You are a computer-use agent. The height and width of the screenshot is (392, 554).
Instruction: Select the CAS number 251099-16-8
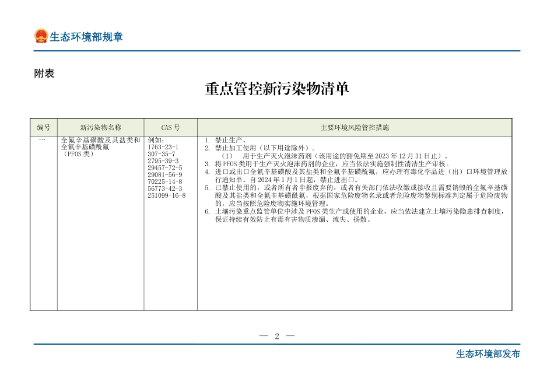point(166,194)
